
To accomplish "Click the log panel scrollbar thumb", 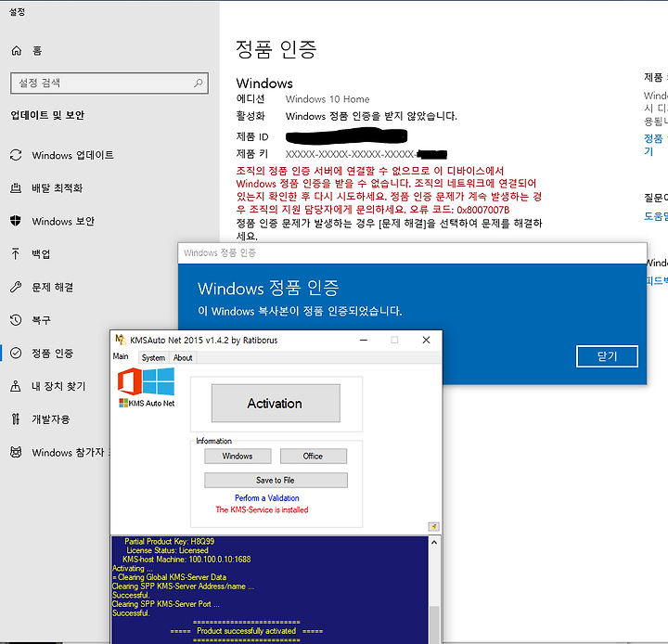I will [433, 625].
